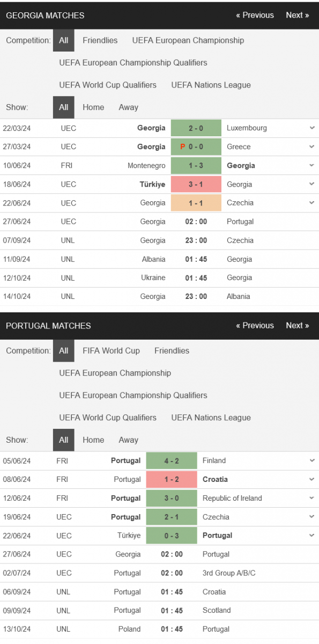Viewport: 319px width, 644px height.
Task: Open chevron beside Türkiye 0-3 Portugal row
Action: pos(312,535)
